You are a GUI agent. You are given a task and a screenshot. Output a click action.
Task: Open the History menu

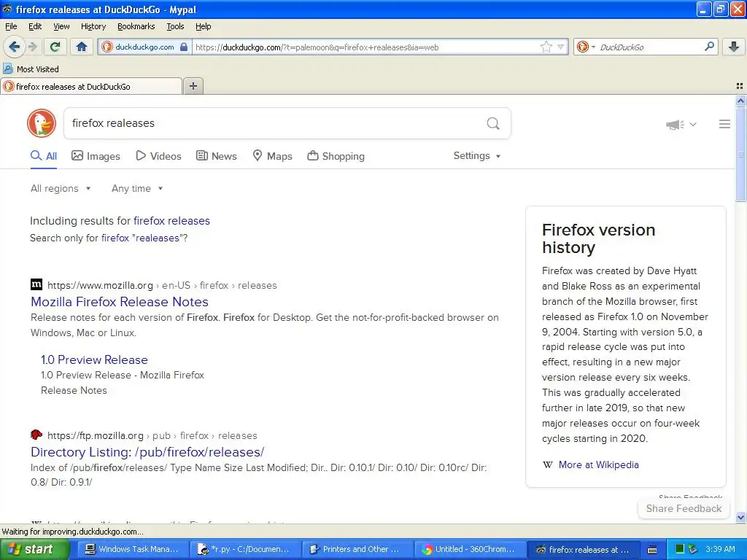pyautogui.click(x=93, y=26)
